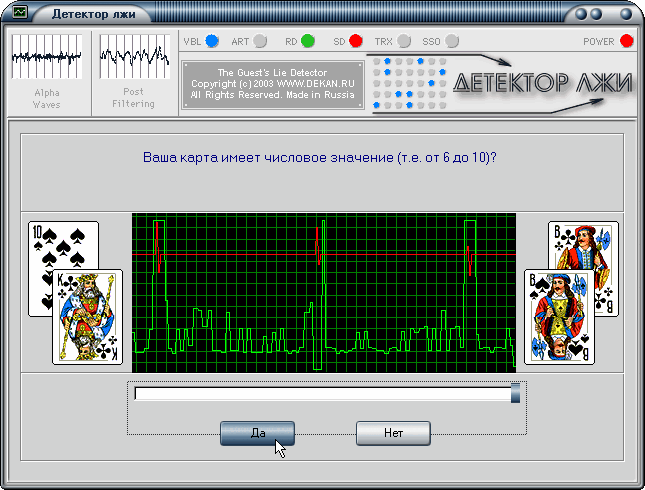Answer Нет to the question
Viewport: 645px width, 490px height.
393,433
